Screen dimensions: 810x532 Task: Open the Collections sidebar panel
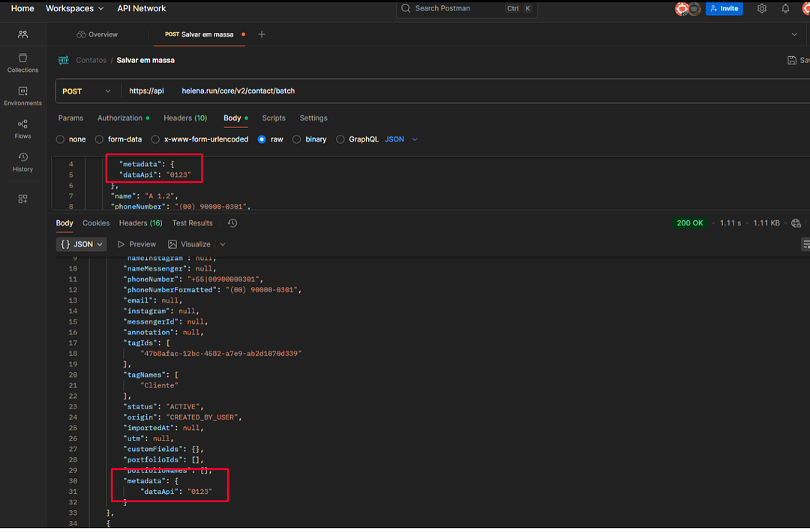click(22, 63)
